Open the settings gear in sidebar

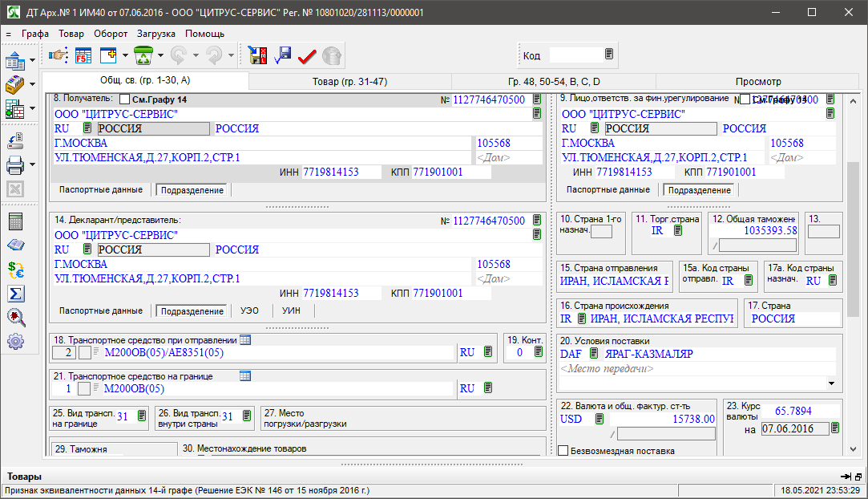[x=15, y=341]
